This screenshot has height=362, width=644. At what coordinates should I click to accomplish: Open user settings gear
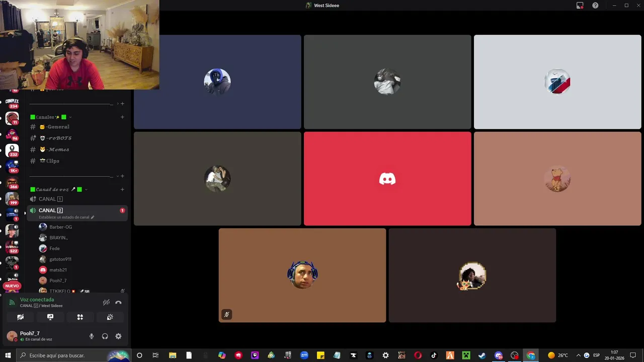(118, 336)
